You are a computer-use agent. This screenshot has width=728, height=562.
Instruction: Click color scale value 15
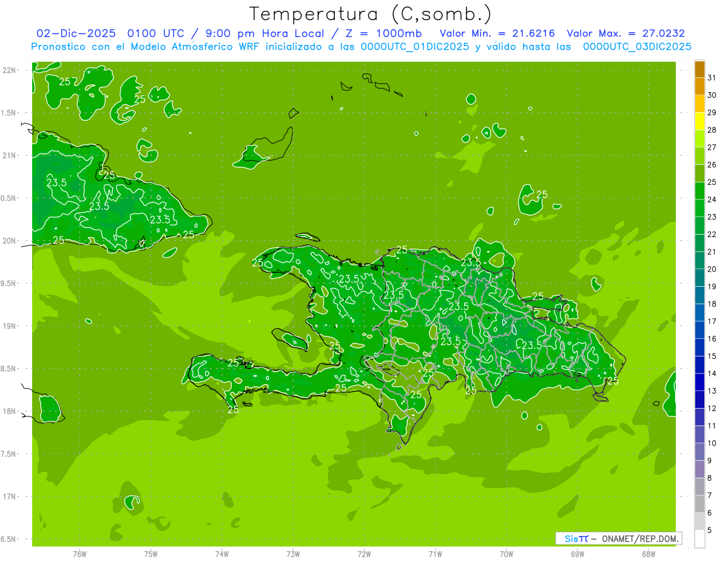click(712, 356)
